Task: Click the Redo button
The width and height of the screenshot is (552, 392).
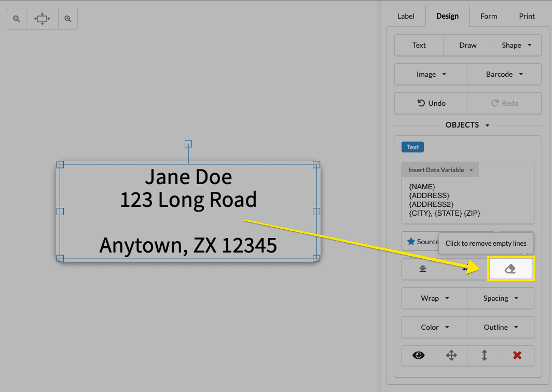Action: click(504, 103)
